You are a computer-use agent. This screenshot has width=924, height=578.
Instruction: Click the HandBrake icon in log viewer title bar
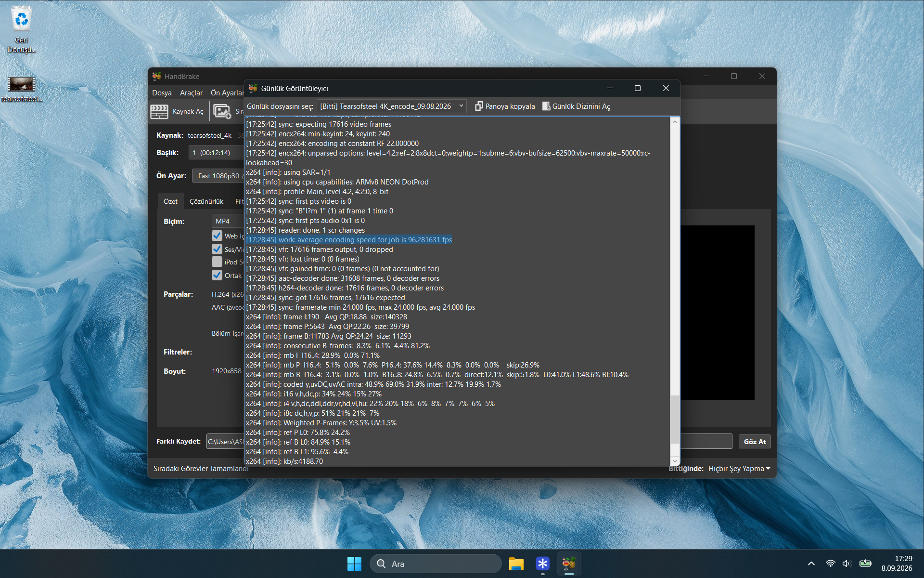(x=253, y=88)
